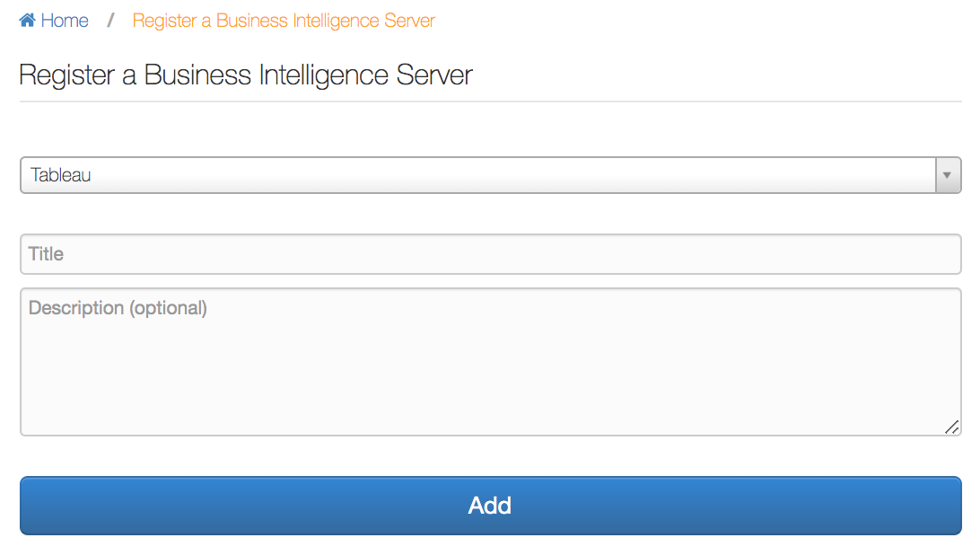This screenshot has height=555, width=980.
Task: Click the Add button
Action: click(491, 506)
